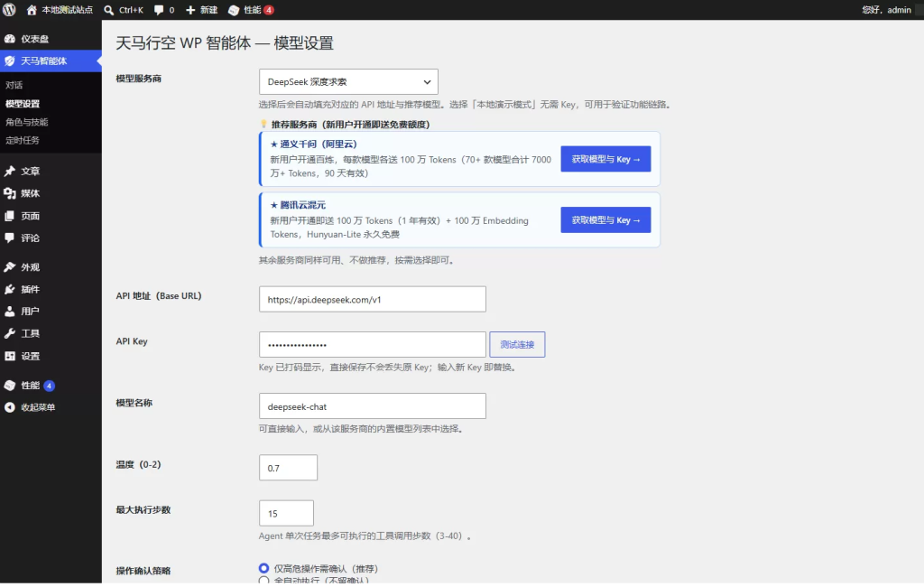Click the 插件 plug icon

click(9, 289)
